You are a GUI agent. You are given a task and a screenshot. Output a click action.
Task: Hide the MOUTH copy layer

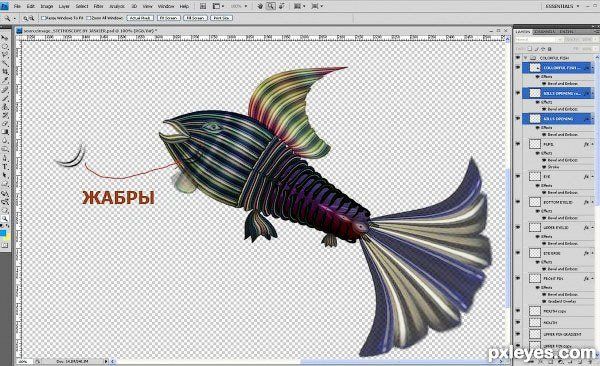pyautogui.click(x=518, y=311)
